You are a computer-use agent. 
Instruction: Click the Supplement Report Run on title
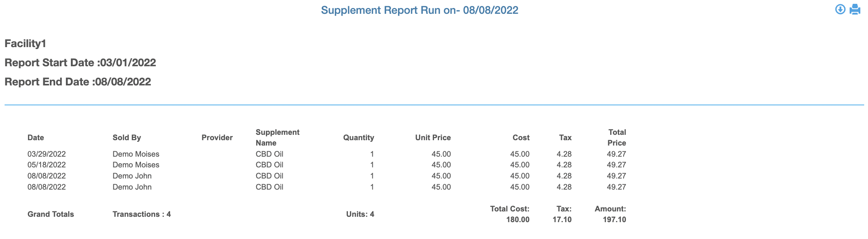[419, 10]
